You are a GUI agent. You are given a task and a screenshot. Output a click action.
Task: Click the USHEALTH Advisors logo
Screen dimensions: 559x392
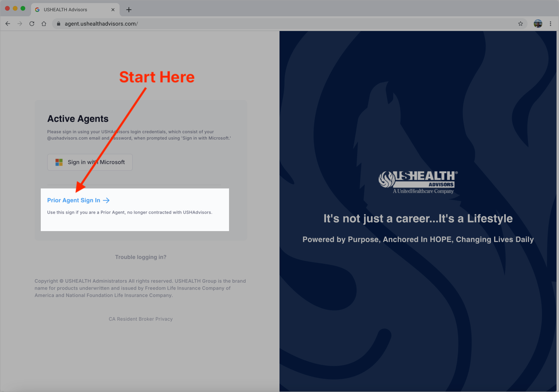click(x=418, y=182)
